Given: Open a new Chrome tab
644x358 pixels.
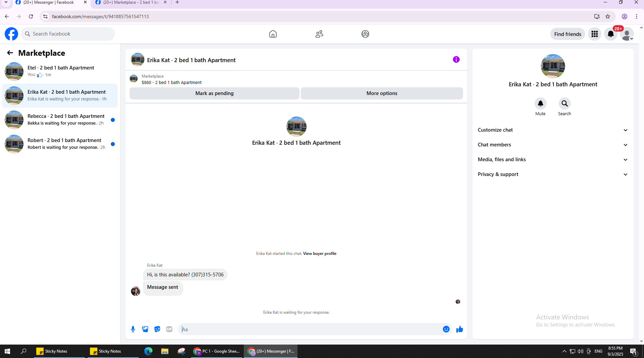Looking at the screenshot, I should coord(177,2).
